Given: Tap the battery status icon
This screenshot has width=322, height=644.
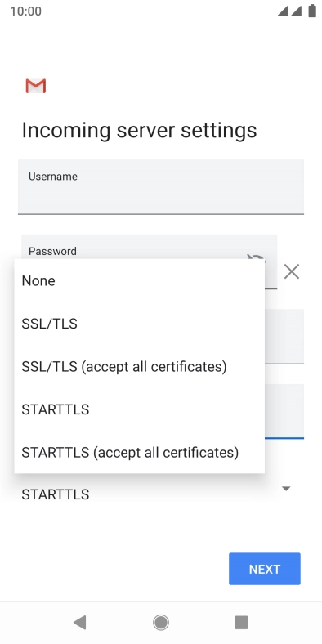Looking at the screenshot, I should (312, 11).
